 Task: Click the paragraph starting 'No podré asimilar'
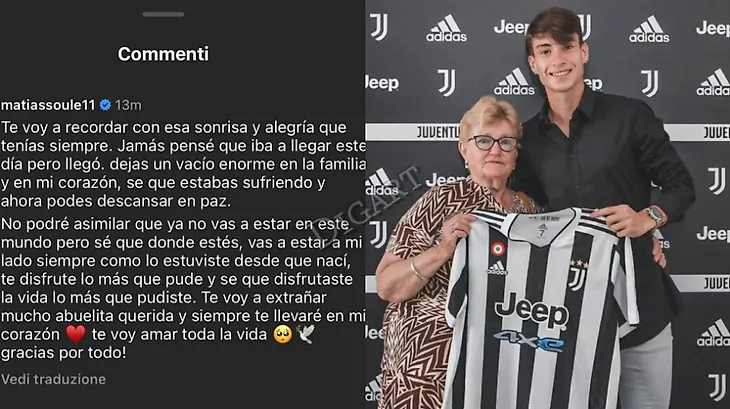[182, 288]
